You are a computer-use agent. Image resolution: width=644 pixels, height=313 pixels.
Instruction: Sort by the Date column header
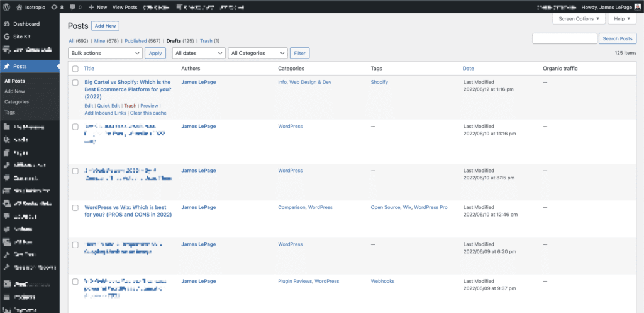click(x=468, y=69)
